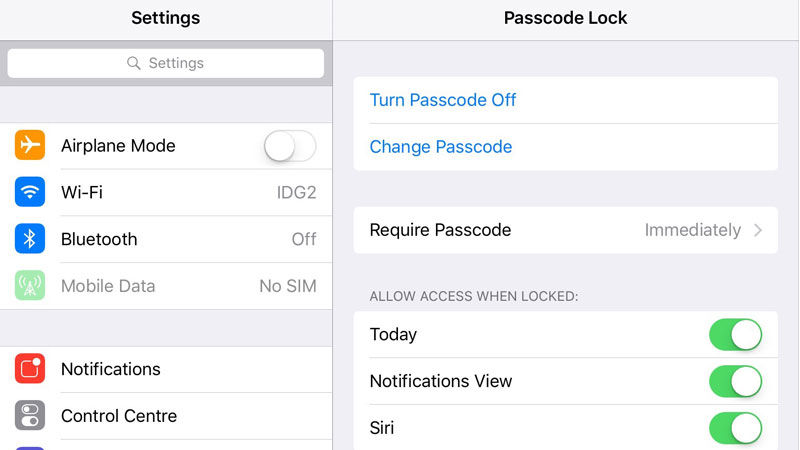The width and height of the screenshot is (800, 450).
Task: Open the Wi-Fi row showing IDG2
Action: (x=166, y=192)
